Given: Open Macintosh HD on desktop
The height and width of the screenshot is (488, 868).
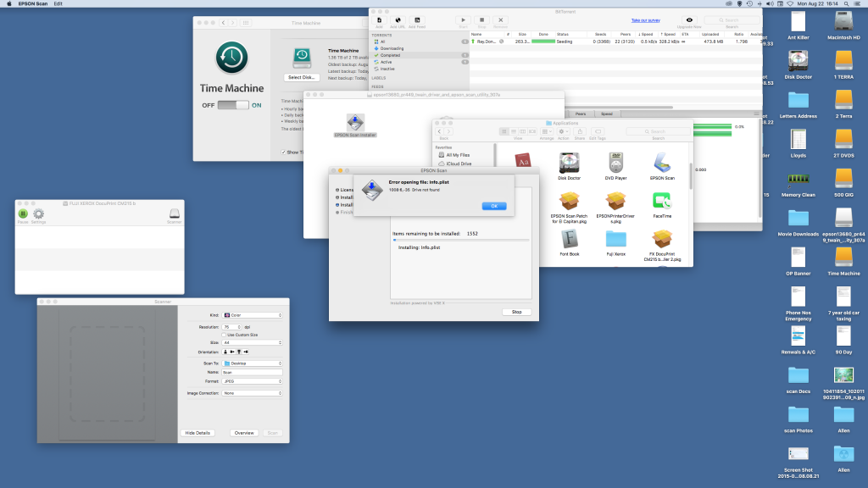Looking at the screenshot, I should [x=843, y=21].
